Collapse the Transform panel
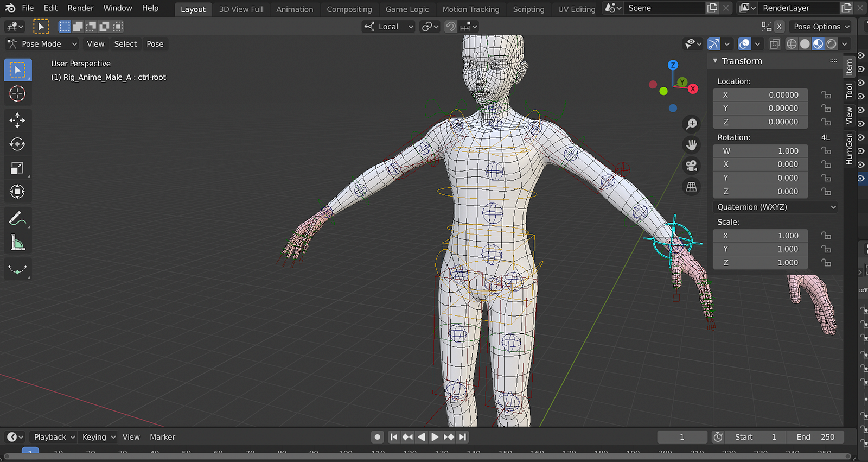 (716, 61)
